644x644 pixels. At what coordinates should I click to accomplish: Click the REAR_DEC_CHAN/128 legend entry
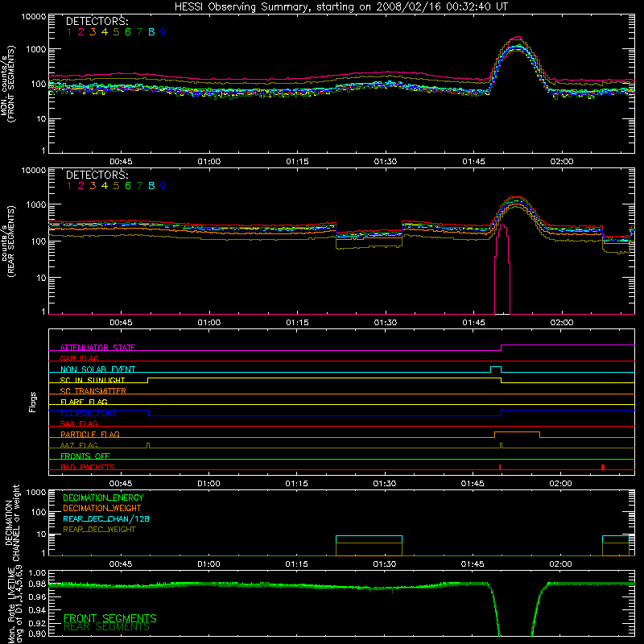point(106,518)
